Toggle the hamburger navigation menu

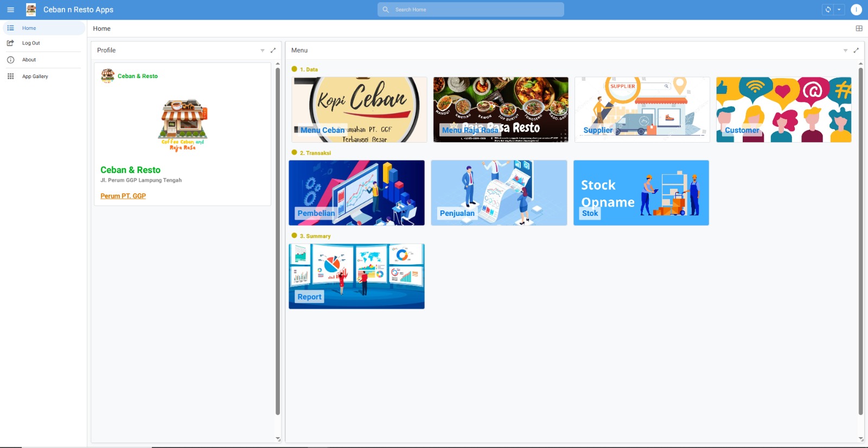pos(10,10)
